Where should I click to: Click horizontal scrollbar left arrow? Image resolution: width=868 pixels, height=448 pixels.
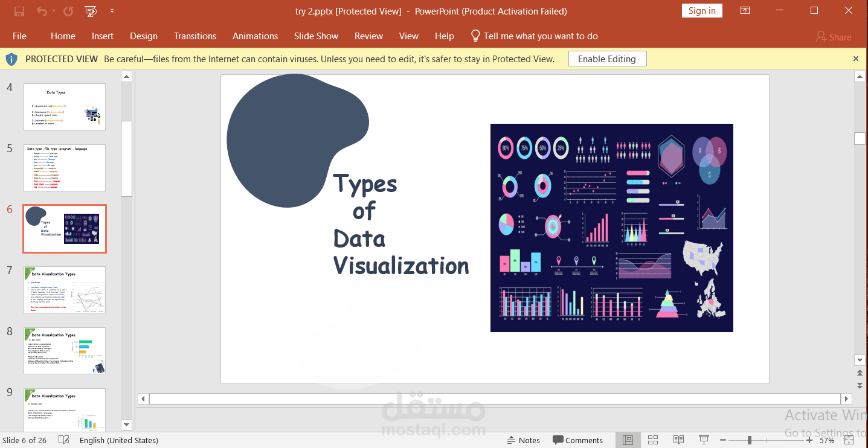[x=143, y=398]
